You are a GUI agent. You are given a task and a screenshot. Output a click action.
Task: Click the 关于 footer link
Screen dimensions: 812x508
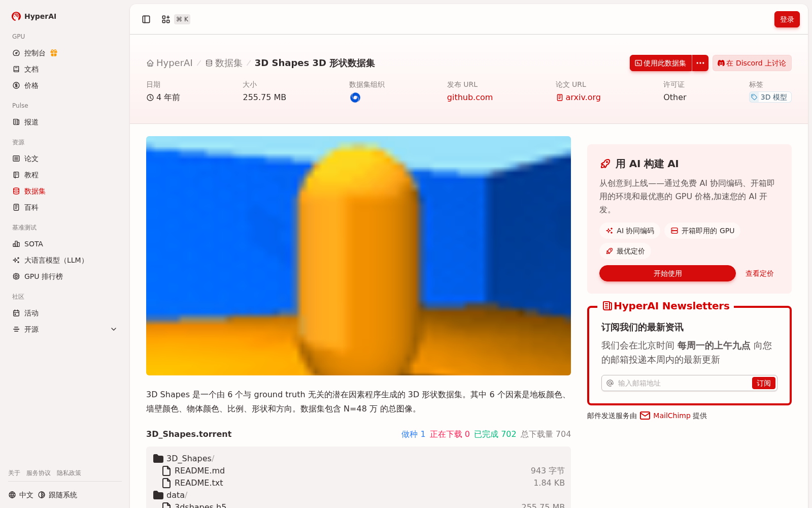(x=14, y=473)
